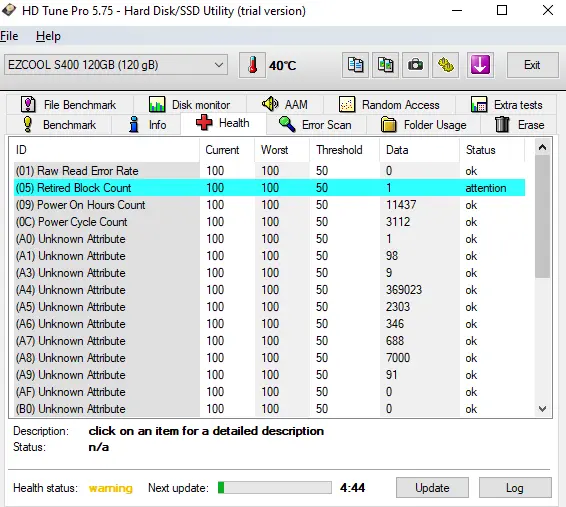Click the 11437 power on hours value
The height and width of the screenshot is (507, 566).
(x=401, y=205)
